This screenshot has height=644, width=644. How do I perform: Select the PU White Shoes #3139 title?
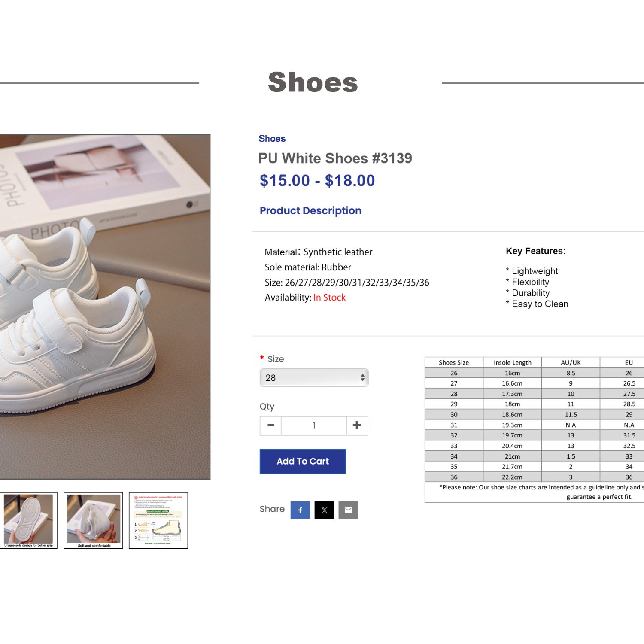[335, 158]
